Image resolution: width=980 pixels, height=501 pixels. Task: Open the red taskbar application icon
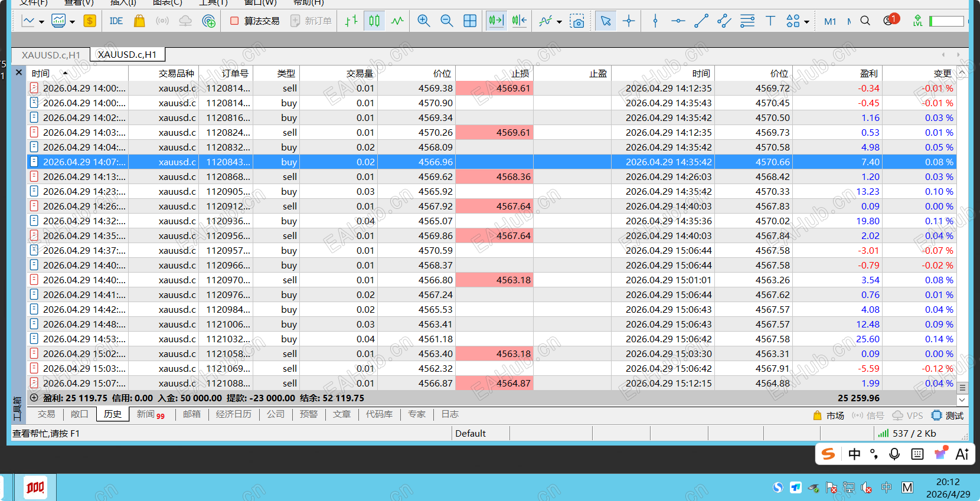(x=35, y=487)
